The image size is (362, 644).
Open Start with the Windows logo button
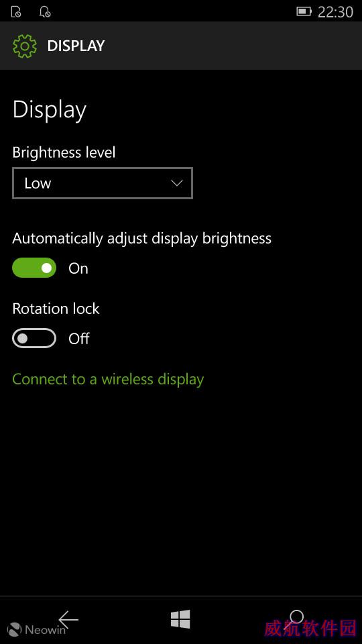[180, 619]
